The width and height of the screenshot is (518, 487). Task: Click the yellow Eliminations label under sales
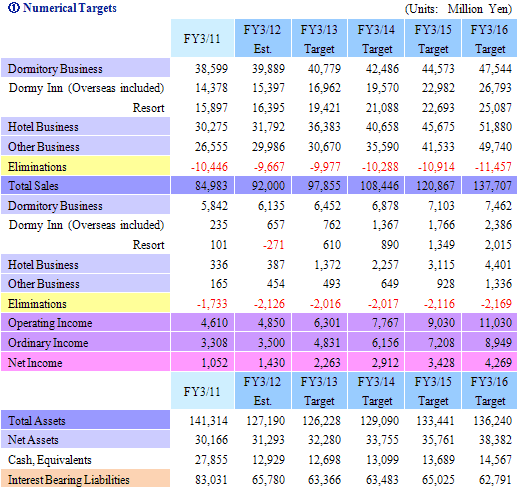tap(85, 166)
